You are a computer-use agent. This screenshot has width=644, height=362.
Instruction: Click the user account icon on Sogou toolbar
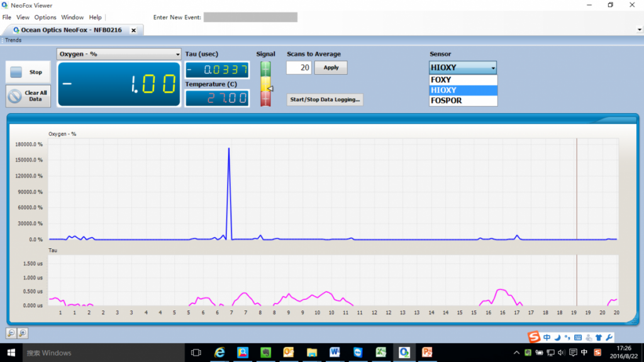[589, 337]
